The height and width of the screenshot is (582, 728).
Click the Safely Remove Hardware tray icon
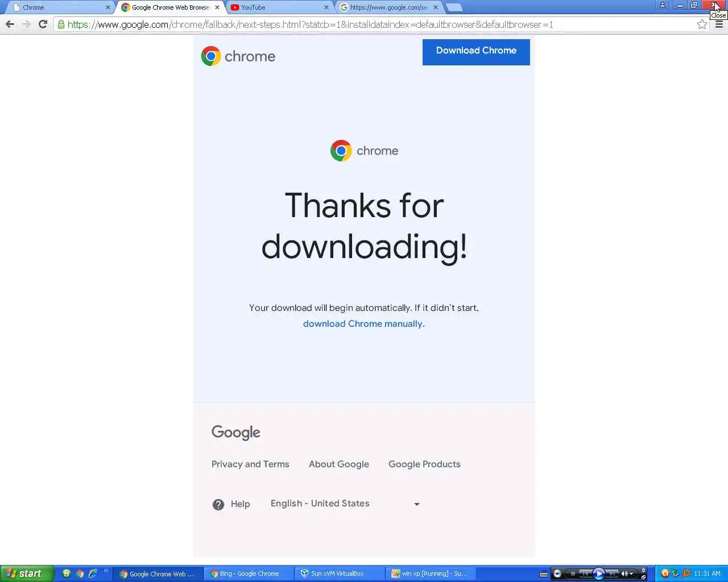[675, 573]
